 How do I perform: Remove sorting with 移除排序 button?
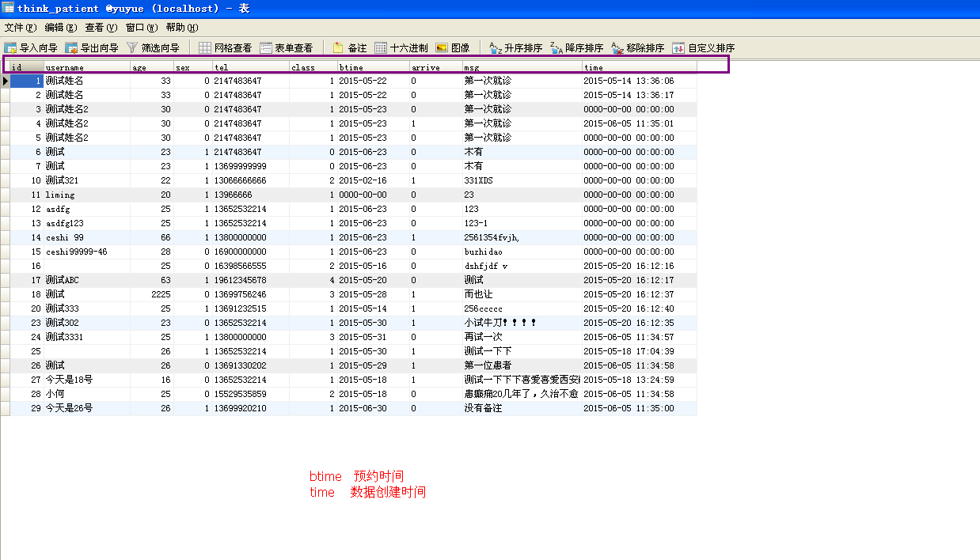coord(638,48)
